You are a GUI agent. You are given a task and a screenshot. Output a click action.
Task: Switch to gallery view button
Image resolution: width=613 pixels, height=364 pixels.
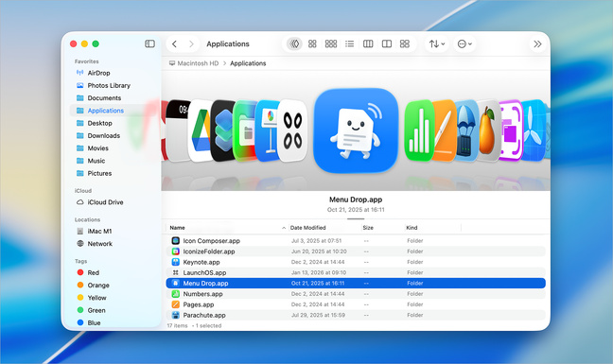point(405,43)
